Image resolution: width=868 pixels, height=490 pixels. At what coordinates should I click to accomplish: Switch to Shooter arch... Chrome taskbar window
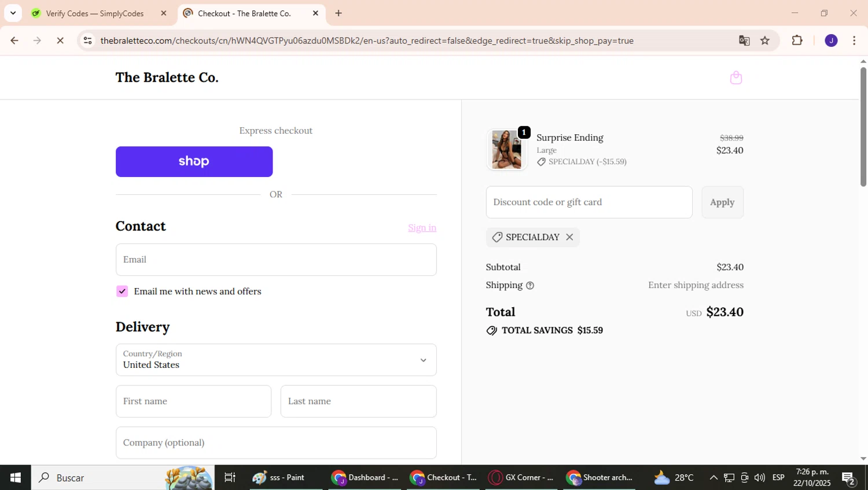pyautogui.click(x=600, y=477)
